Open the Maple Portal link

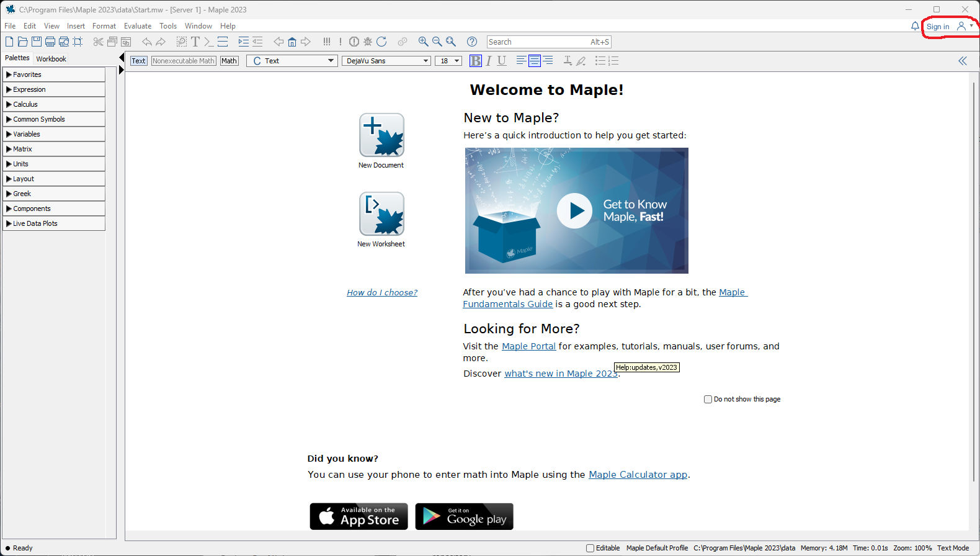point(528,346)
